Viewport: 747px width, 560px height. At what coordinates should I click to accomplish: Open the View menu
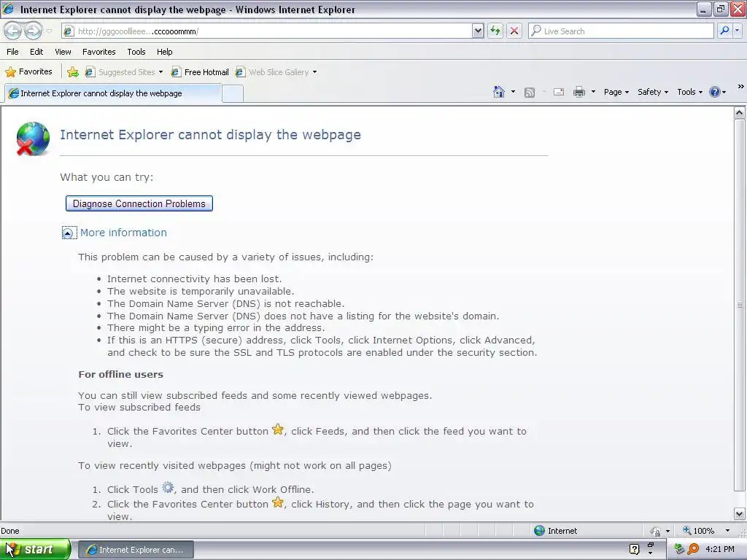[x=63, y=52]
